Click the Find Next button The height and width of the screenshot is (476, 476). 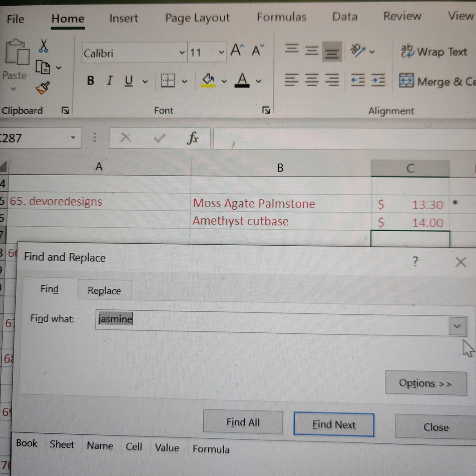334,424
